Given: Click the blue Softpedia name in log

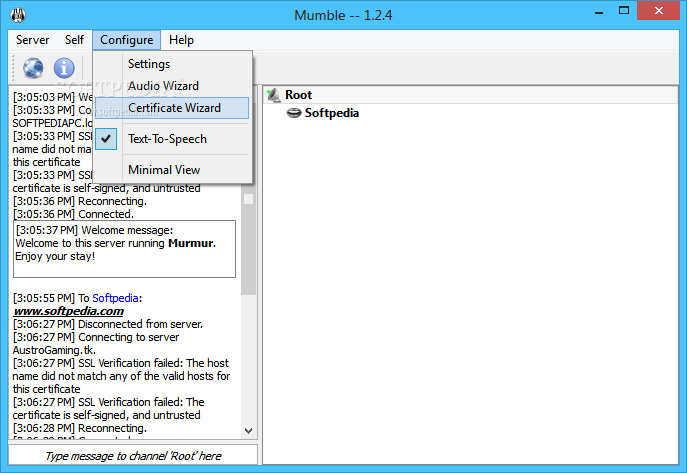Looking at the screenshot, I should tap(115, 298).
